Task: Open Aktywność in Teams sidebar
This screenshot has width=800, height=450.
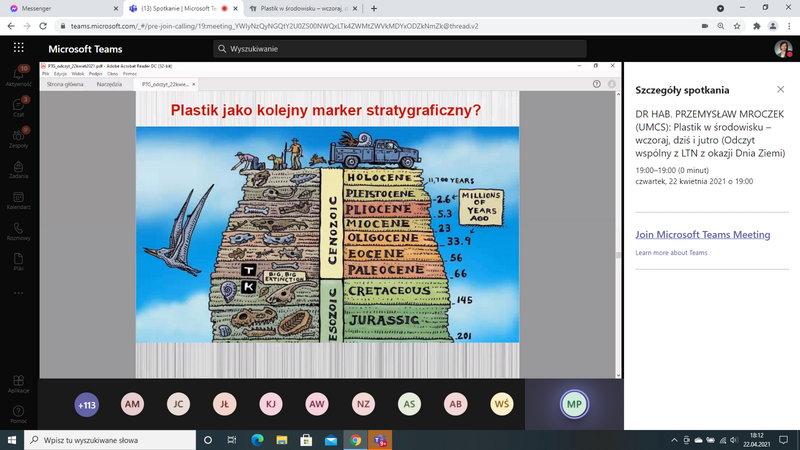Action: [x=18, y=76]
